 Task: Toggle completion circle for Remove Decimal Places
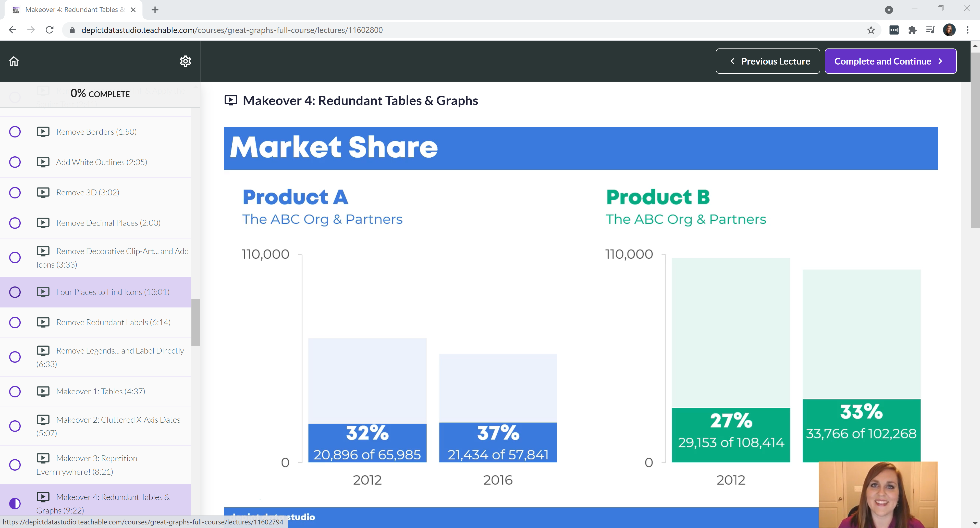tap(15, 223)
